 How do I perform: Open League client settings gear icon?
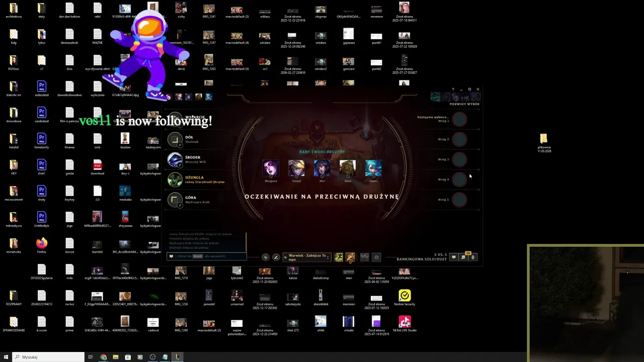click(469, 89)
